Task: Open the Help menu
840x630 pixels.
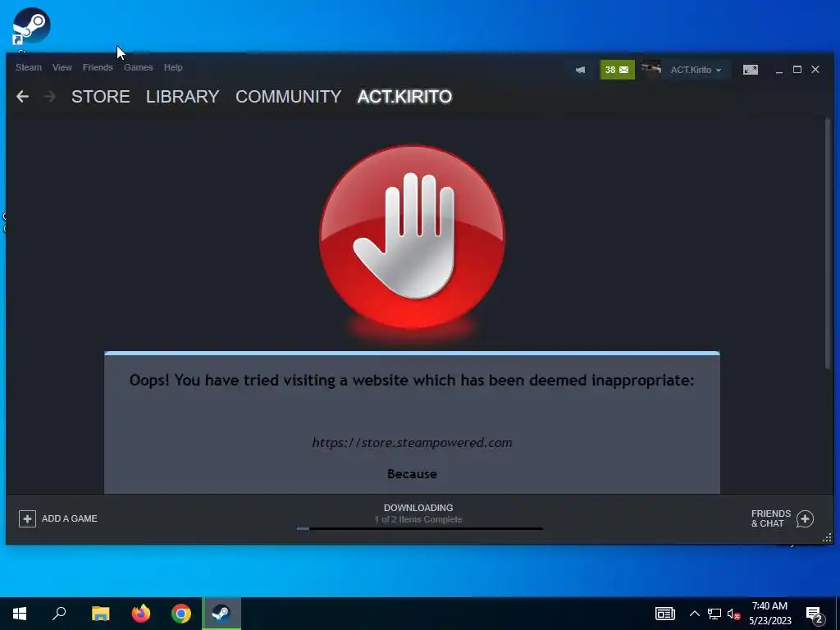Action: coord(173,67)
